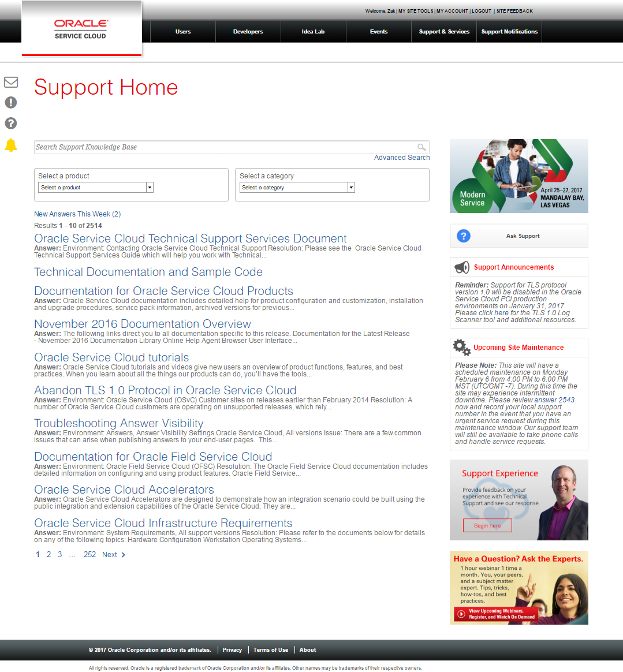Click the Next page chevron arrow
Viewport: 623px width, 672px height.
[x=124, y=555]
